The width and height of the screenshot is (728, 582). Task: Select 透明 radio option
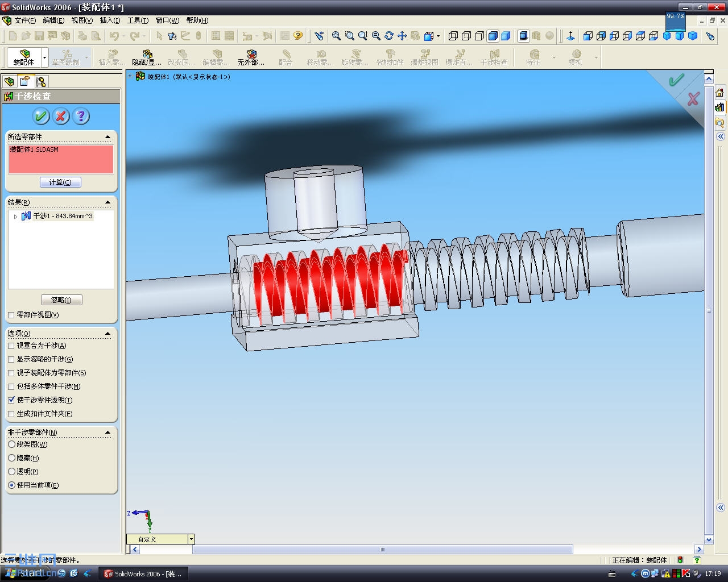11,472
